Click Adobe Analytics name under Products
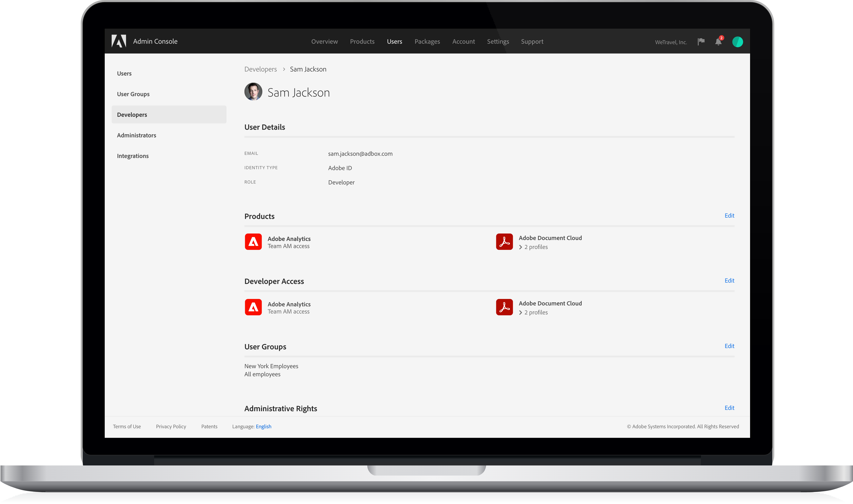 pyautogui.click(x=289, y=239)
